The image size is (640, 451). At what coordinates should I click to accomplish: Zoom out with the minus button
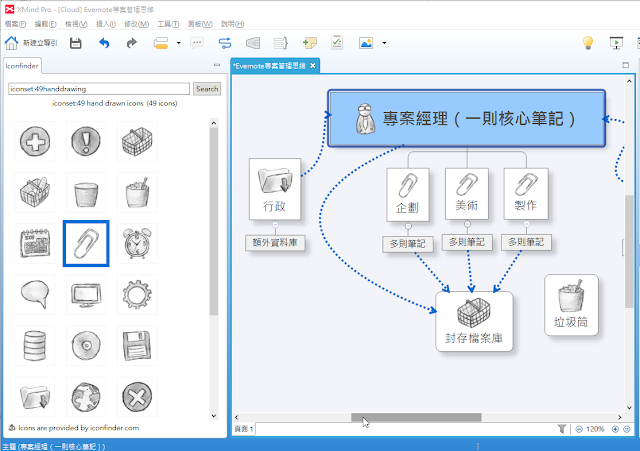[579, 429]
